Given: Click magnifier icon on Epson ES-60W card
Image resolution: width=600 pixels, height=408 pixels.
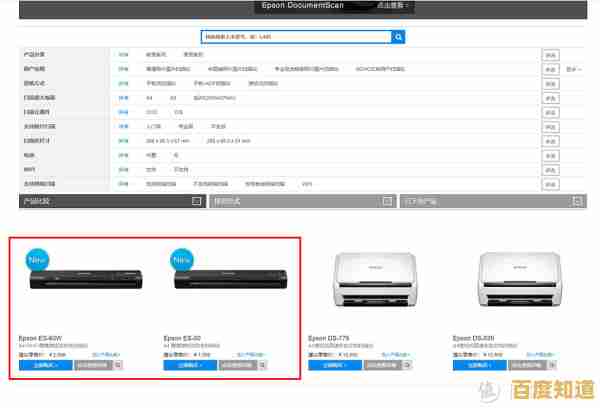Looking at the screenshot, I should point(119,366).
